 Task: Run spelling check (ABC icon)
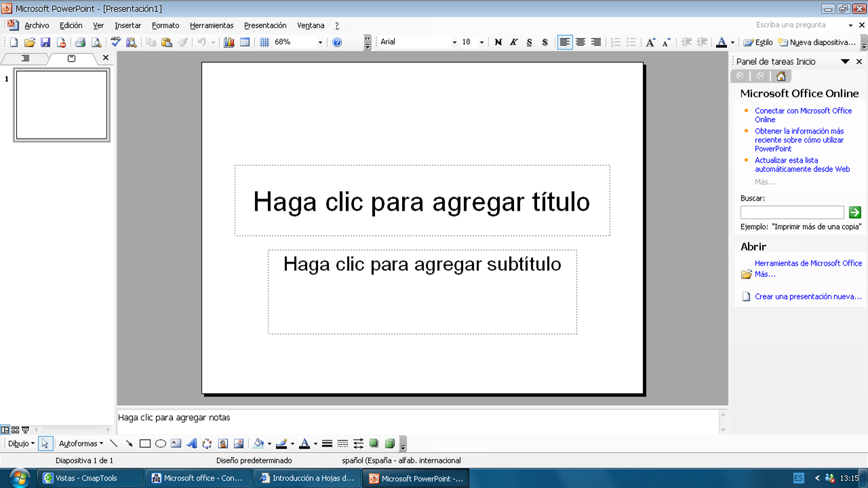115,42
